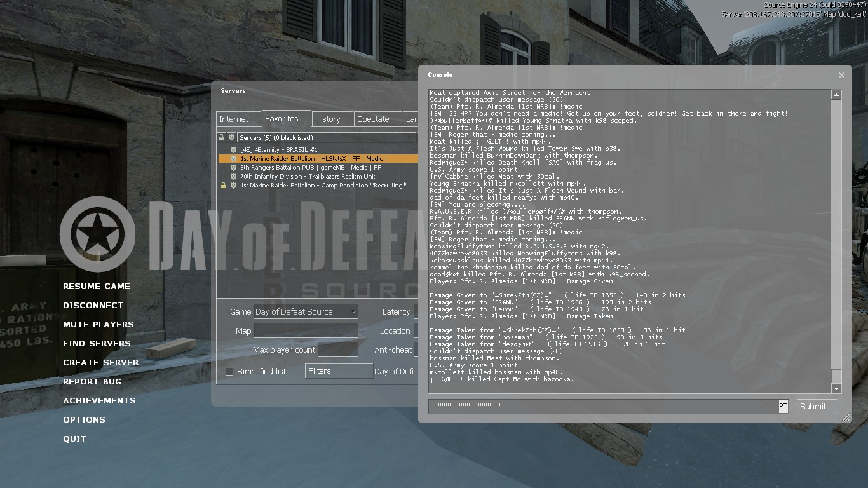Click Report Bug menu entry
Screen dimensions: 868x488
pos(92,382)
